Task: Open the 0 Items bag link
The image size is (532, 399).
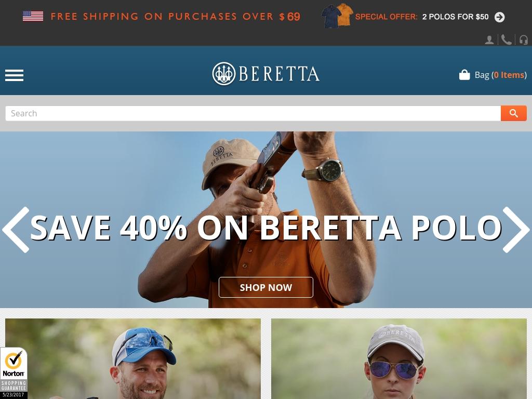Action: (x=509, y=75)
